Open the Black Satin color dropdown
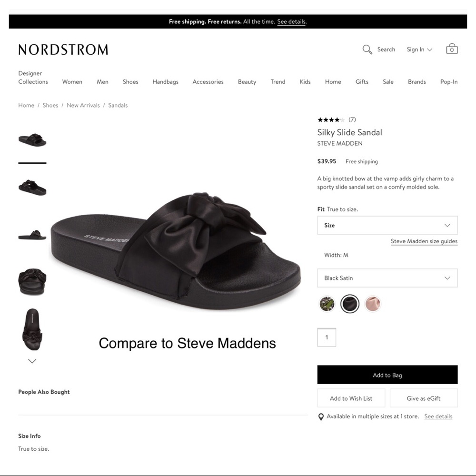 coord(387,278)
